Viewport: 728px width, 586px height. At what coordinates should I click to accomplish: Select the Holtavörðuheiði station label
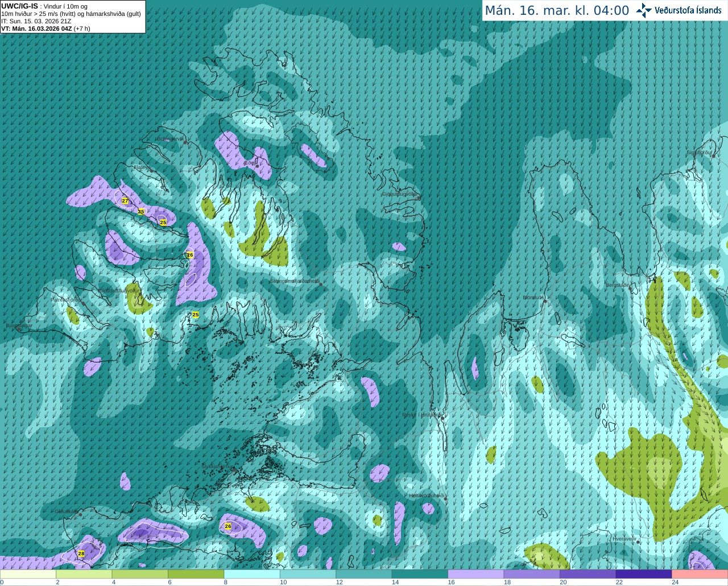(427, 496)
